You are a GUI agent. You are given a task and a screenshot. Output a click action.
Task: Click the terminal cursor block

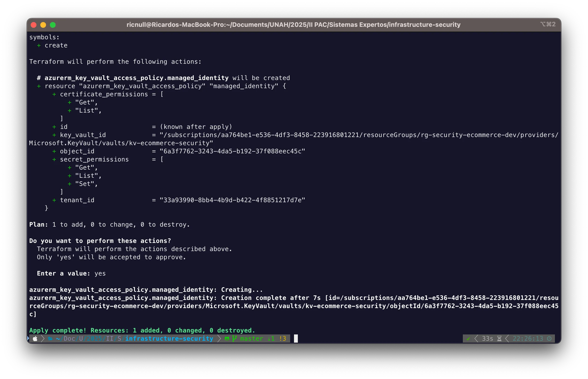click(296, 339)
